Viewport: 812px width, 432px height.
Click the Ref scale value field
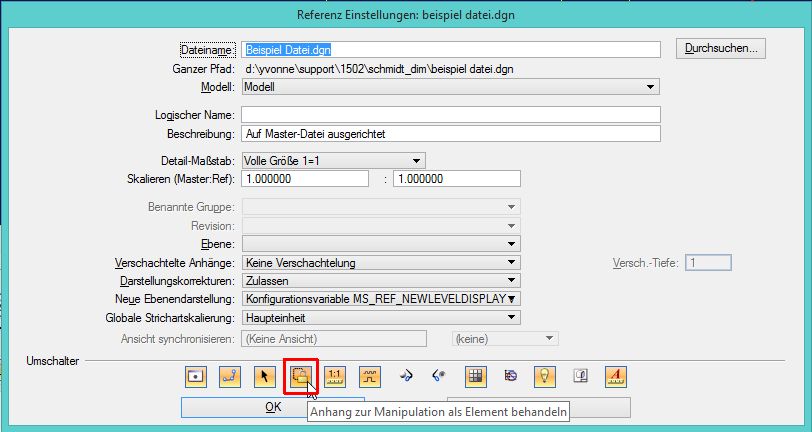pos(457,179)
